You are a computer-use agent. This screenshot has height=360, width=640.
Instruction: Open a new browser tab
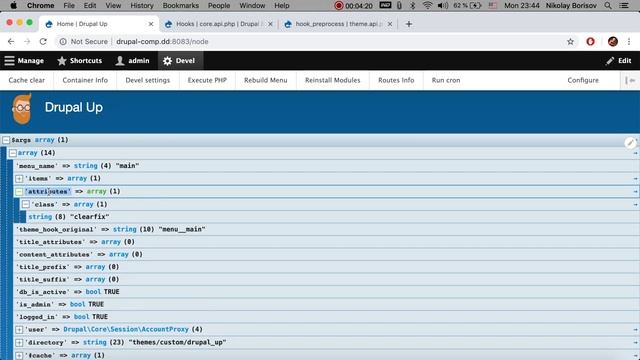409,24
